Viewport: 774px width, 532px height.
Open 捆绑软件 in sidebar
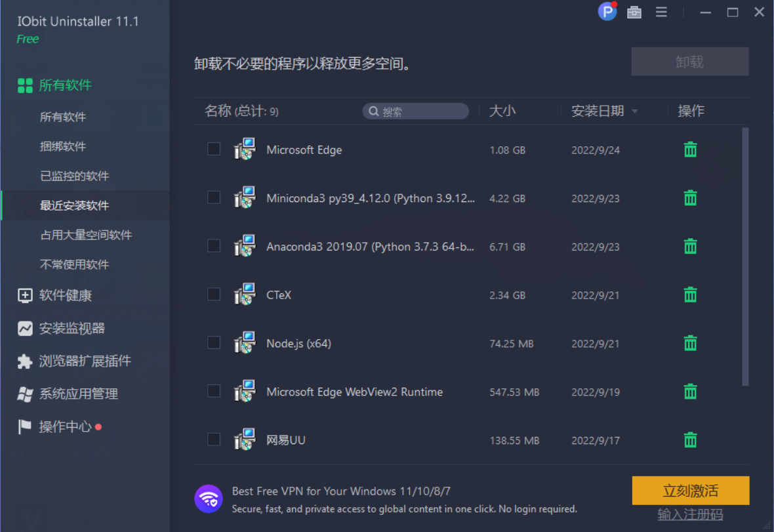click(63, 146)
